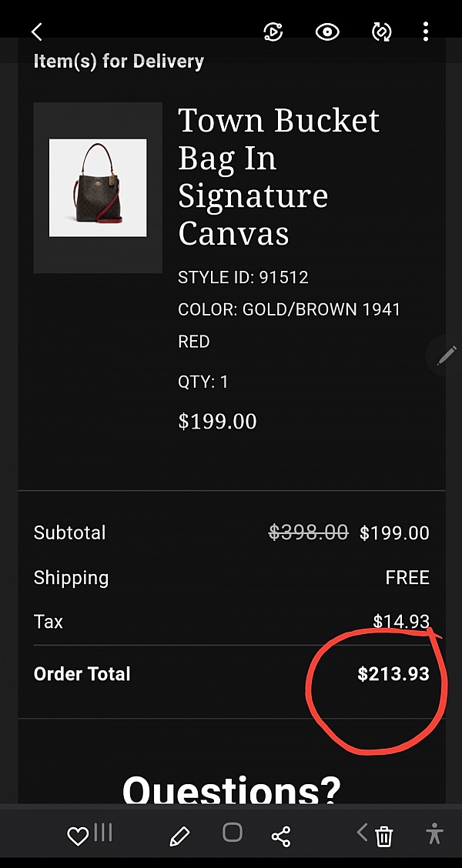Screen dimensions: 462x868
Task: Select the strikethrough $398.00 price
Action: point(308,532)
